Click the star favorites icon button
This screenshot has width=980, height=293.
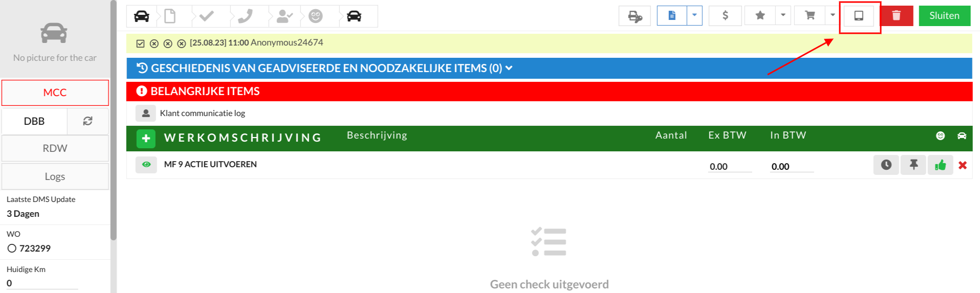[x=760, y=16]
